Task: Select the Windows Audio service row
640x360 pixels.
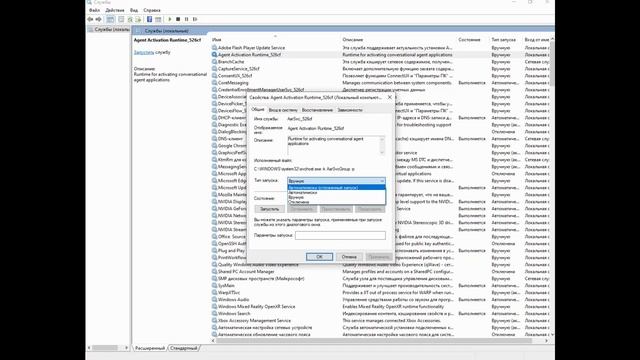Action: click(380, 299)
